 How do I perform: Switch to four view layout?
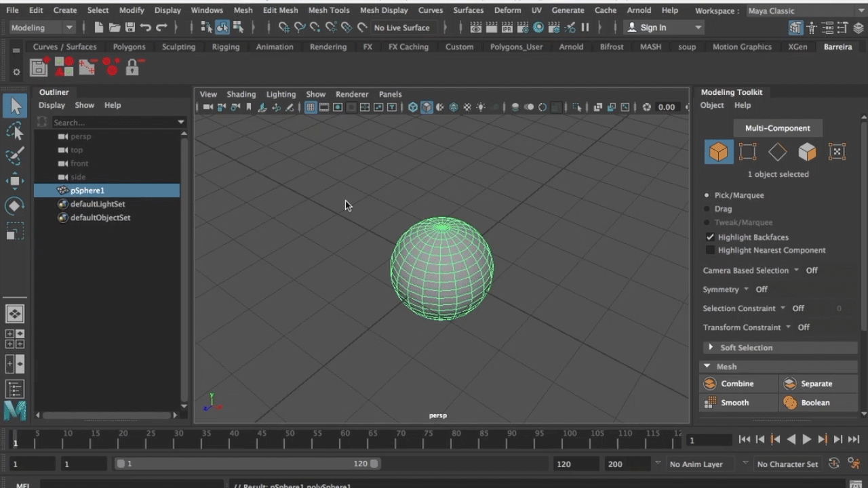coord(15,339)
